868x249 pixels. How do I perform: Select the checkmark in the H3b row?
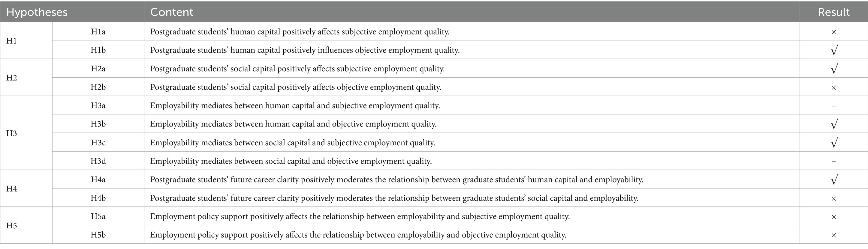tap(834, 124)
